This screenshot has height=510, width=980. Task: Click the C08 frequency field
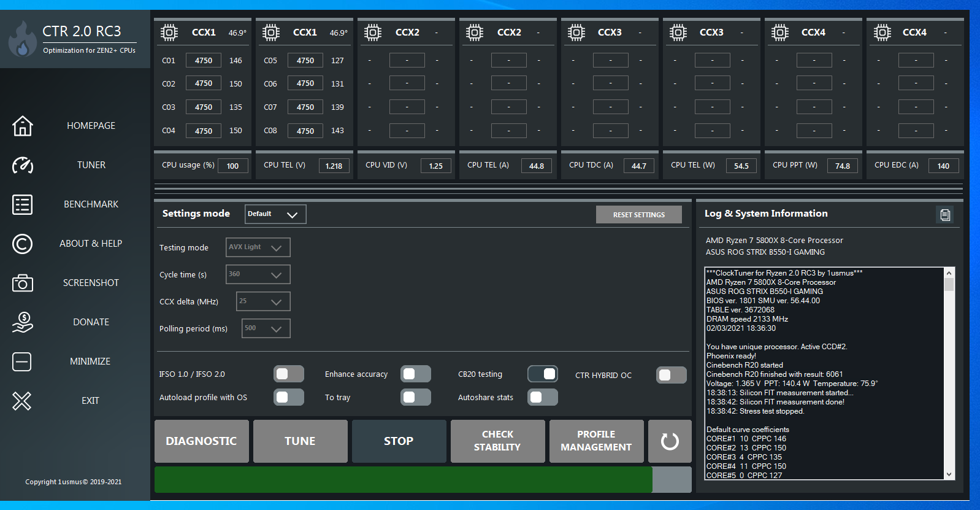(x=305, y=131)
